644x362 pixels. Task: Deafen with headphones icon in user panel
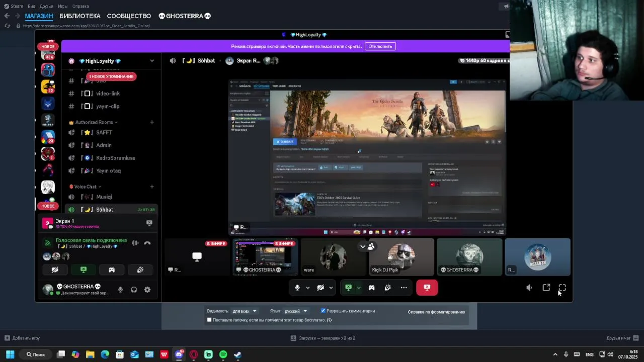pos(134,290)
